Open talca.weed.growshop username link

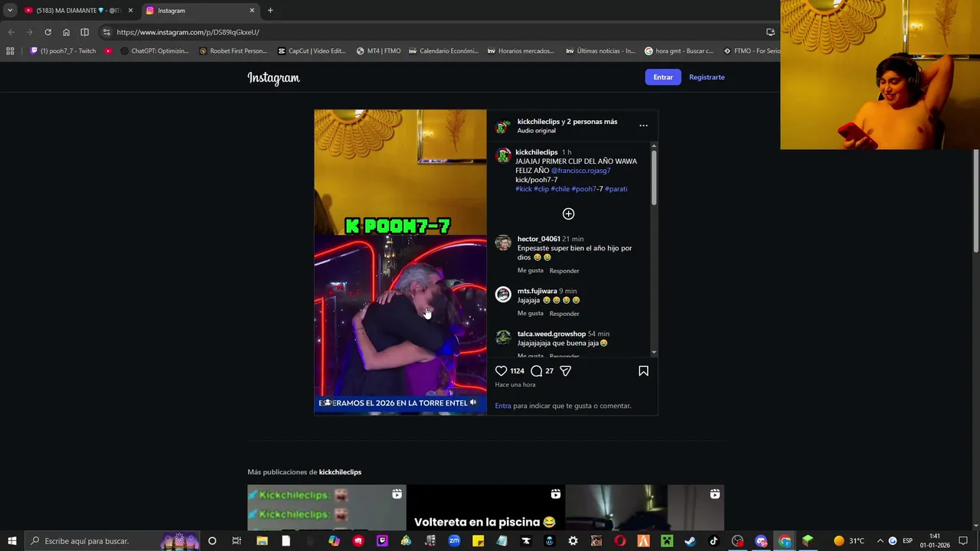tap(551, 334)
